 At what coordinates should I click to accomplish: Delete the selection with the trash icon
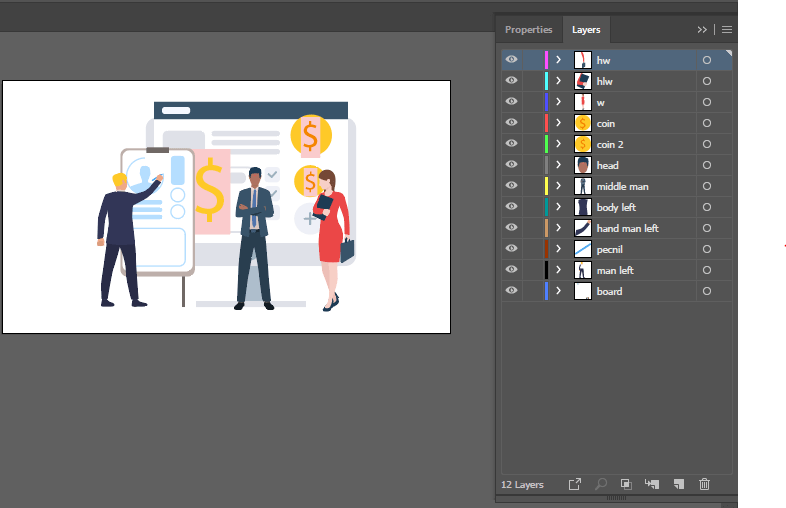click(704, 484)
